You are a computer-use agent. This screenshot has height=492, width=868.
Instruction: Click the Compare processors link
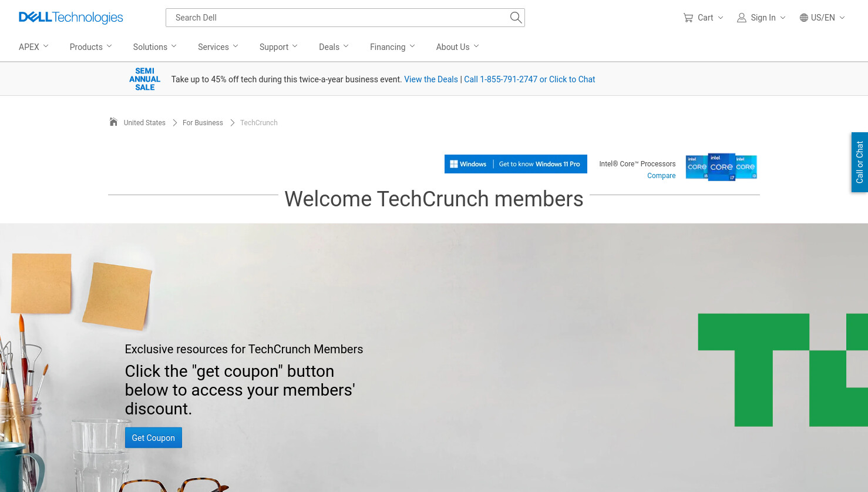point(661,176)
